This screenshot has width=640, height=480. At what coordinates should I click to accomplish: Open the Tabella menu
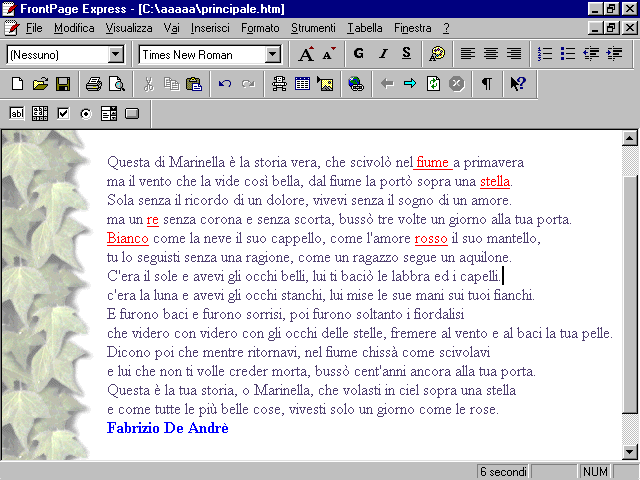[x=365, y=28]
